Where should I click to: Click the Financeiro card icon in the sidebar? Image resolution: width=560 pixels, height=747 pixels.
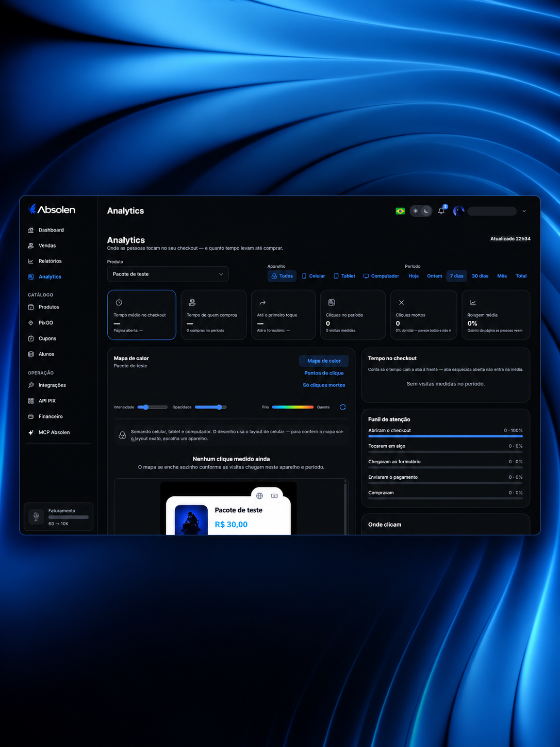tap(31, 416)
